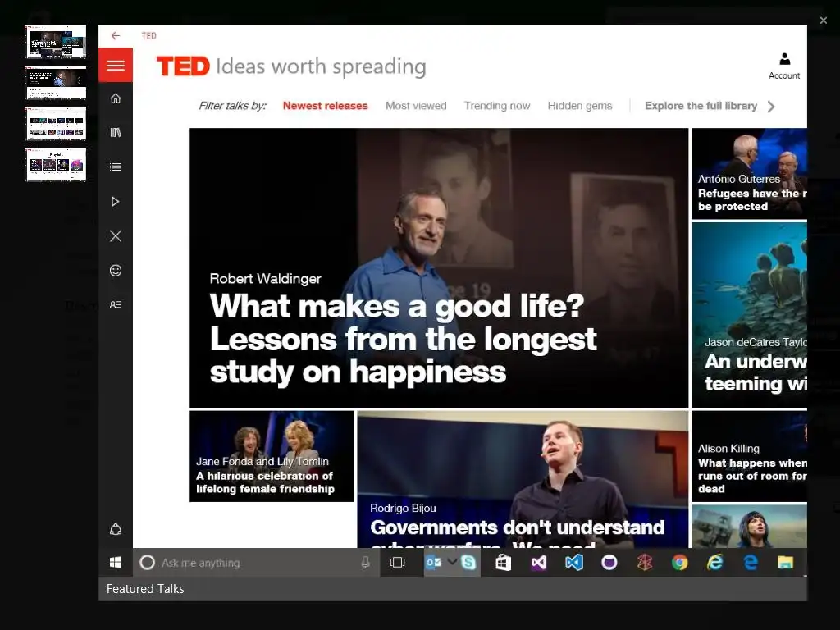Open the Account profile icon
The image size is (840, 630).
784,66
